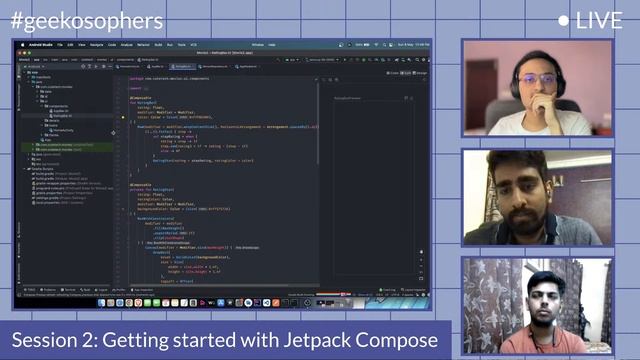Image resolution: width=640 pixels, height=360 pixels.
Task: Click the green Run app icon
Action: pos(345,60)
